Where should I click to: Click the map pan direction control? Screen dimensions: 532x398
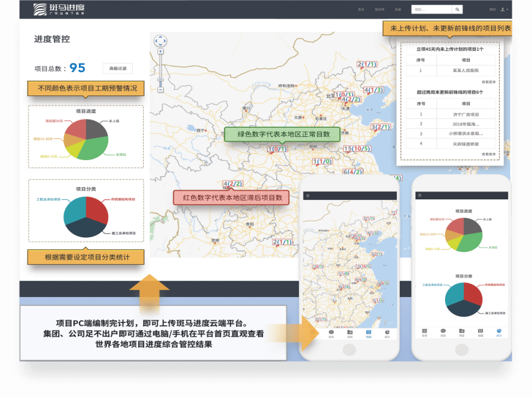[x=160, y=41]
